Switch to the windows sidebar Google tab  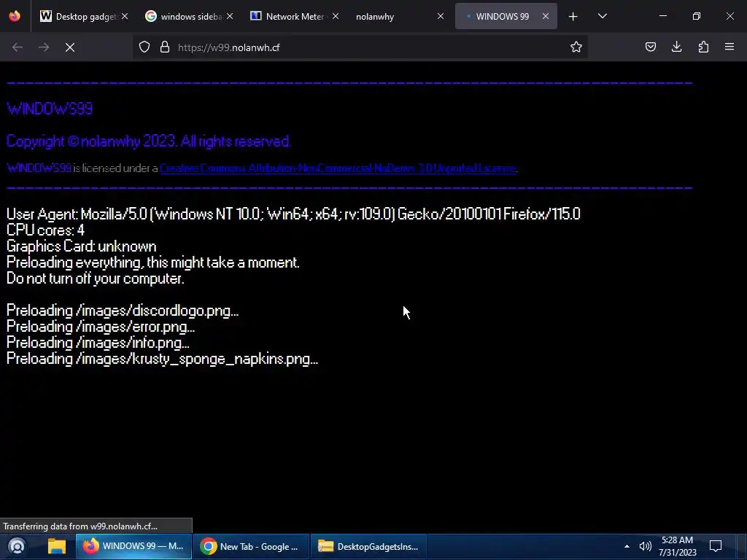(x=190, y=16)
